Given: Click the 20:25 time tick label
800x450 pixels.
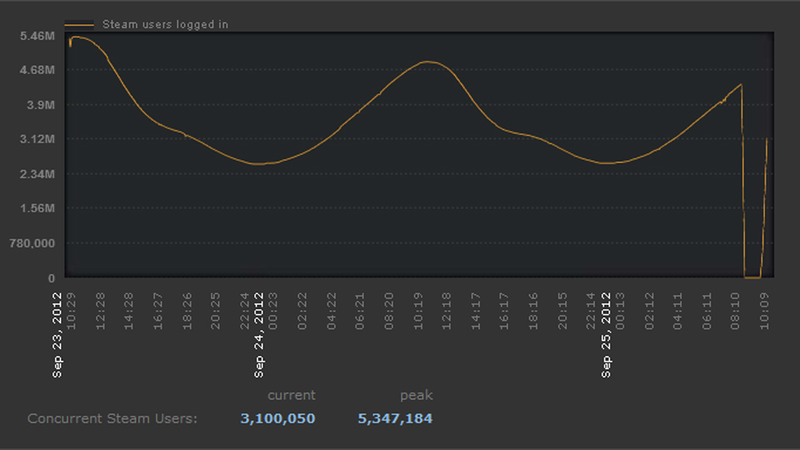Looking at the screenshot, I should (215, 311).
